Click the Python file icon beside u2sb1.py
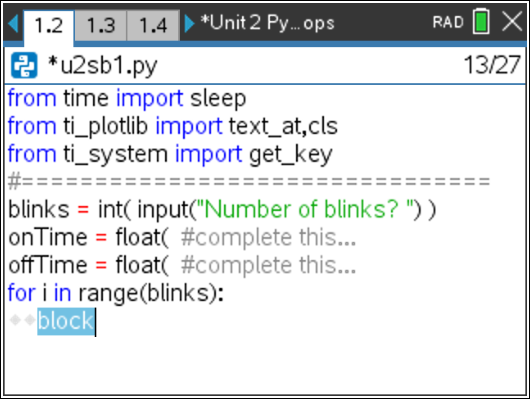The height and width of the screenshot is (399, 530). coord(24,65)
